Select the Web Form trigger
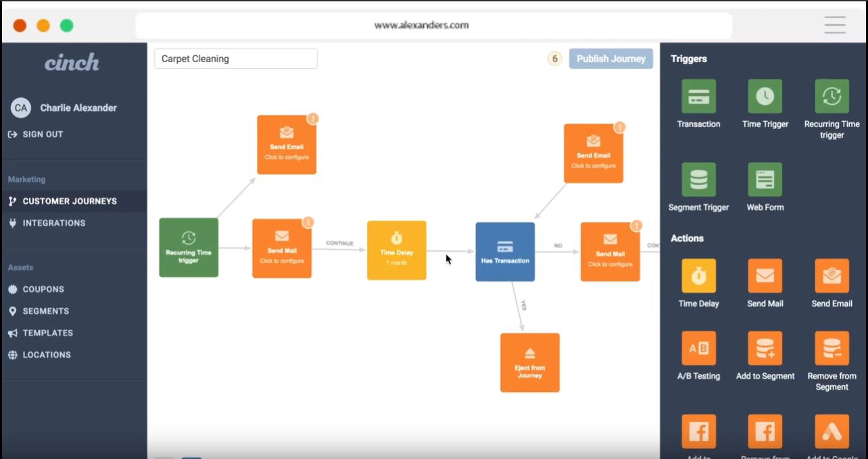 765,179
